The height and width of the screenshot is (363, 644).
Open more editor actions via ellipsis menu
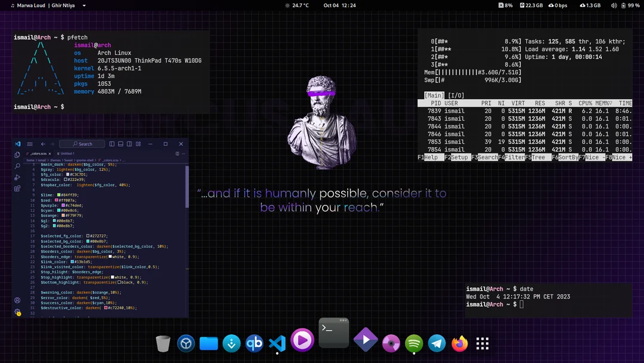[x=183, y=154]
